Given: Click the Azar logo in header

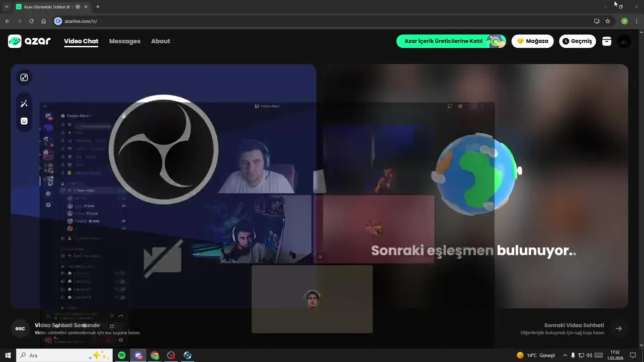Looking at the screenshot, I should pos(29,41).
